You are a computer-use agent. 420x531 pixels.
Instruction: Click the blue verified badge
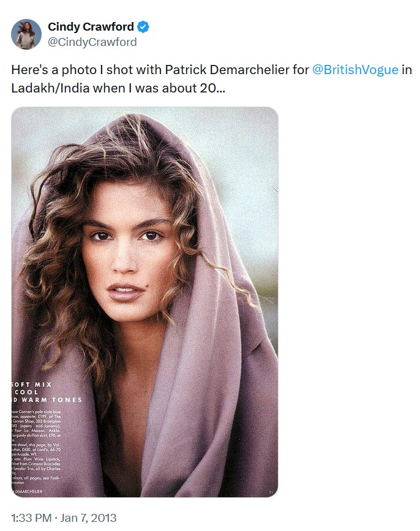tap(143, 27)
